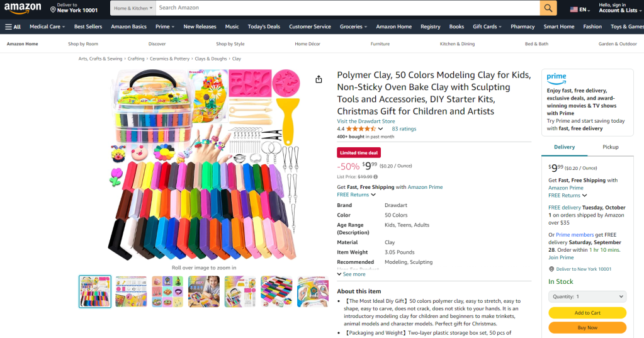
Task: Expand the Medical Care menu
Action: coord(47,27)
